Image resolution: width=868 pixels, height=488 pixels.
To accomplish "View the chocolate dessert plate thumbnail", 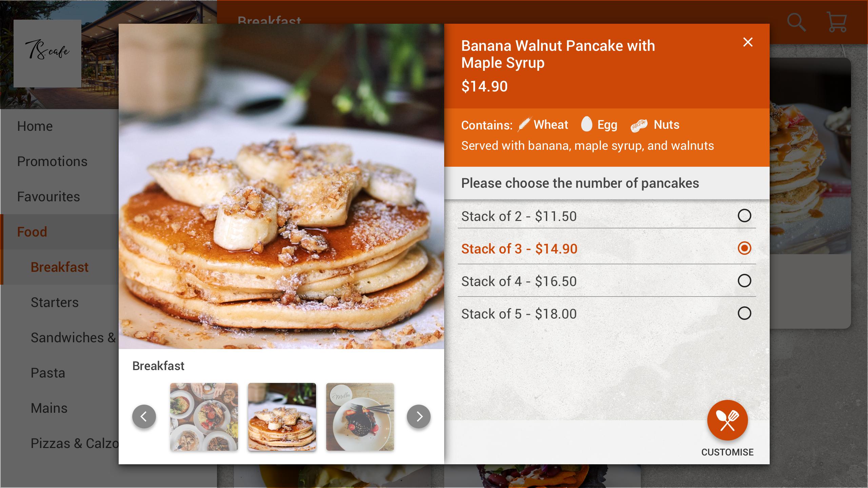I will (x=360, y=416).
